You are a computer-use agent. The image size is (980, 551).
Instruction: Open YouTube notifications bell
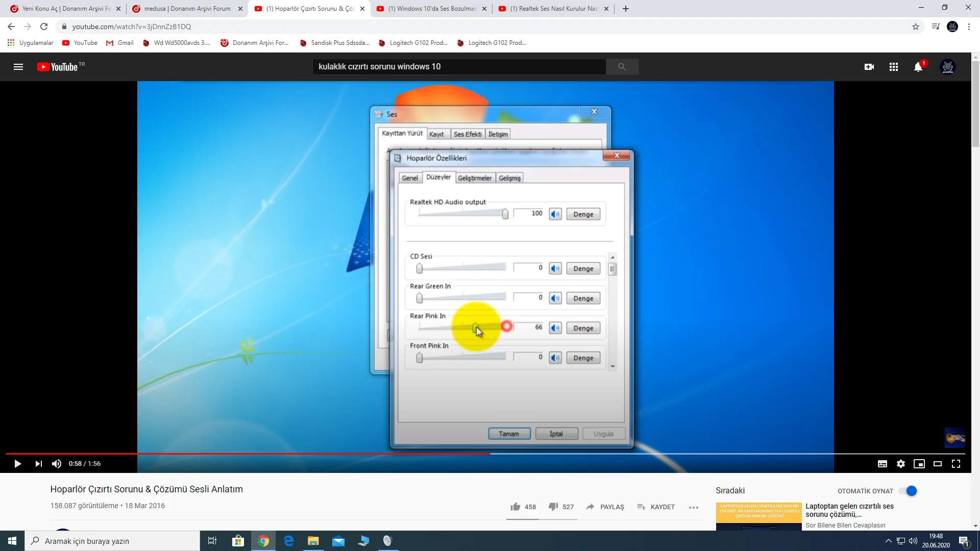coord(918,67)
